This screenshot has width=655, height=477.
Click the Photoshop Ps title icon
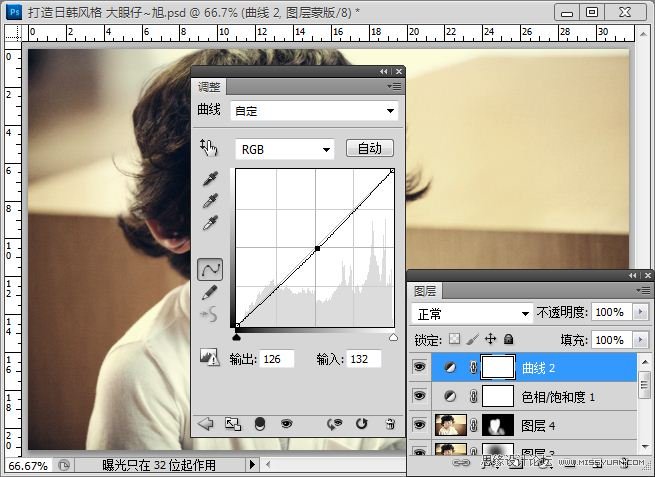14,12
